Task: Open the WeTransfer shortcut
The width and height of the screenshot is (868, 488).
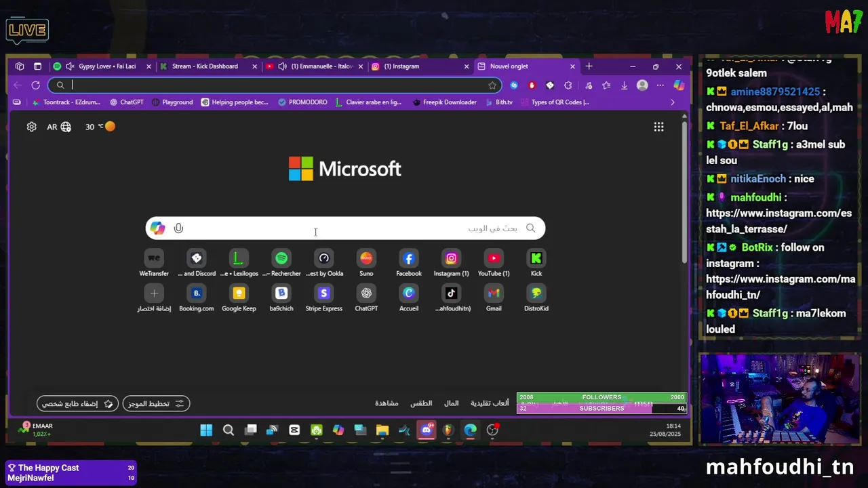Action: point(154,263)
